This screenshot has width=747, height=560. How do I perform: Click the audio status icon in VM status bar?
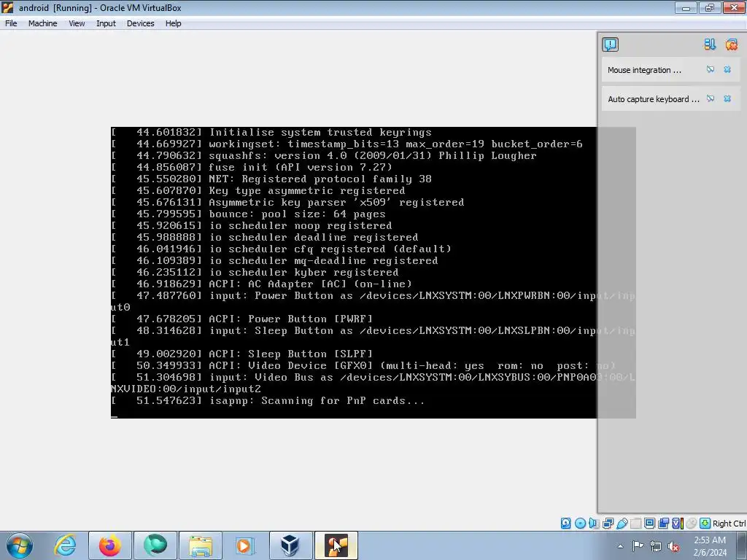pyautogui.click(x=594, y=524)
